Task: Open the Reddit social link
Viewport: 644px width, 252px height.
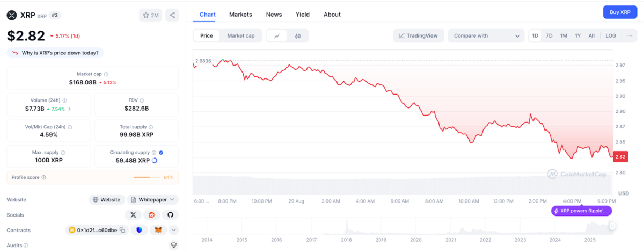Action: [152, 215]
